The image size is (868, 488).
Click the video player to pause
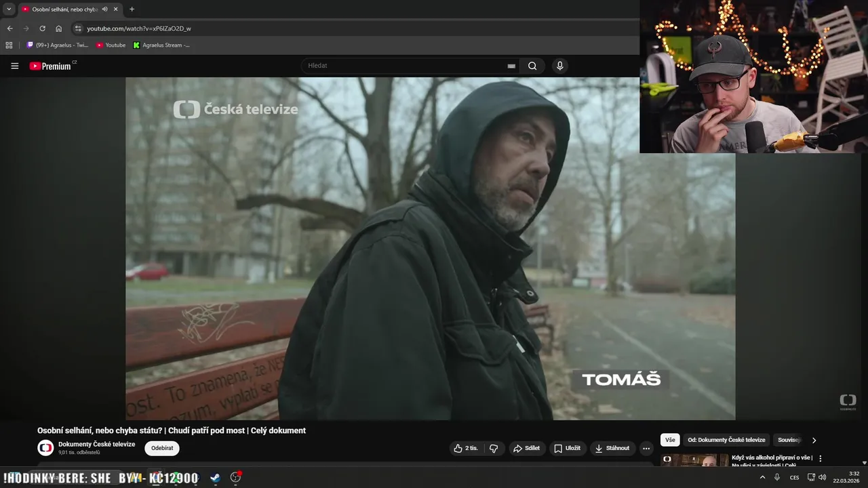(x=430, y=248)
